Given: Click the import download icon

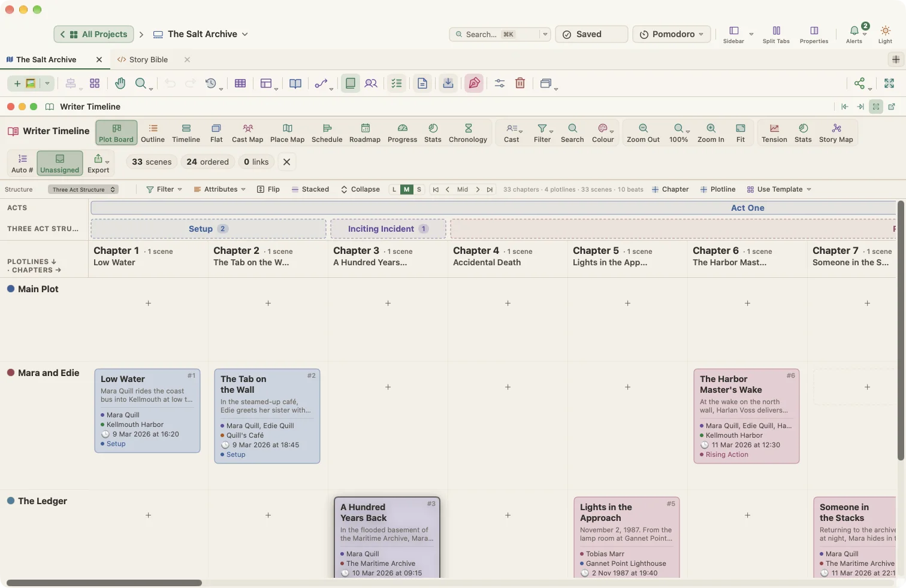Looking at the screenshot, I should pyautogui.click(x=448, y=83).
